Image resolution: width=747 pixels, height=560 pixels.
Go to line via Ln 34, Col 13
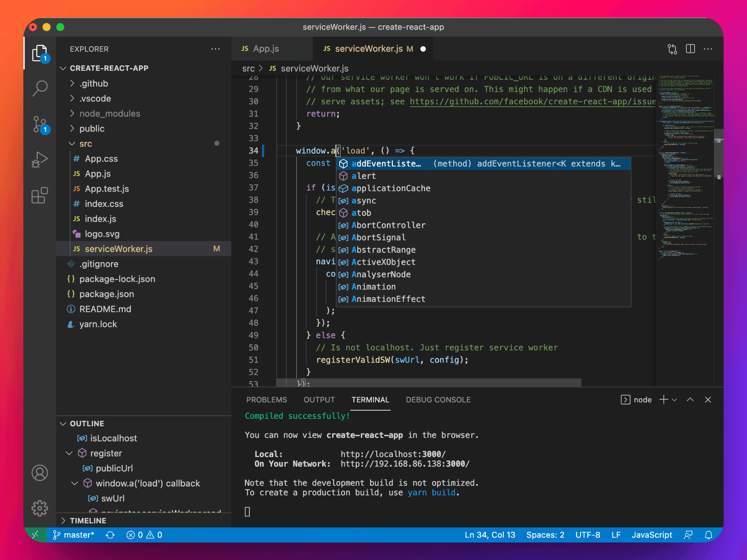point(490,535)
